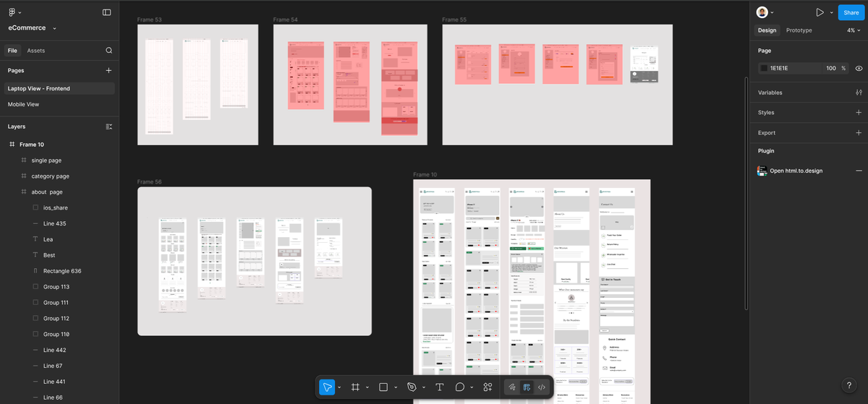Viewport: 868px width, 404px height.
Task: Open the Prototype tab
Action: tap(799, 30)
